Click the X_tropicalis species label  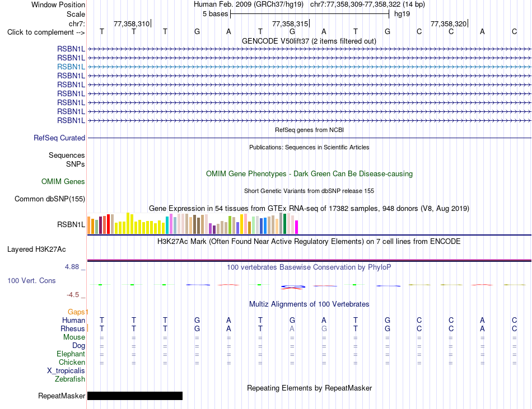coord(66,371)
